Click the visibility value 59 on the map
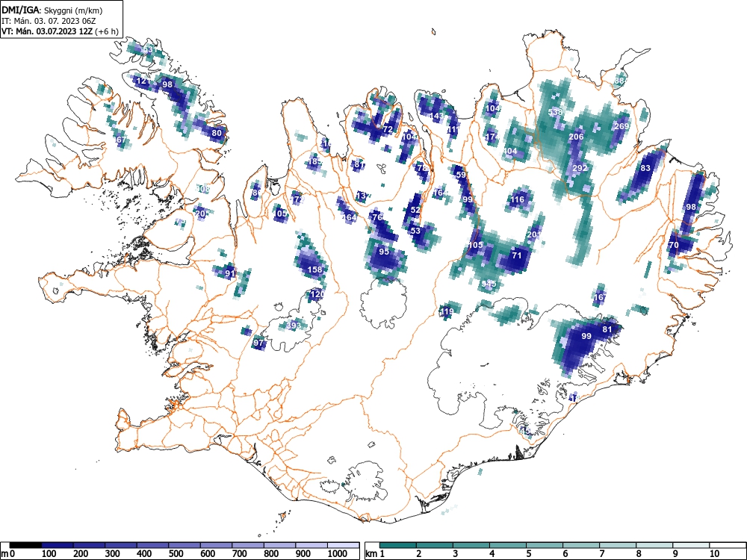This screenshot has height=560, width=747. tap(461, 175)
